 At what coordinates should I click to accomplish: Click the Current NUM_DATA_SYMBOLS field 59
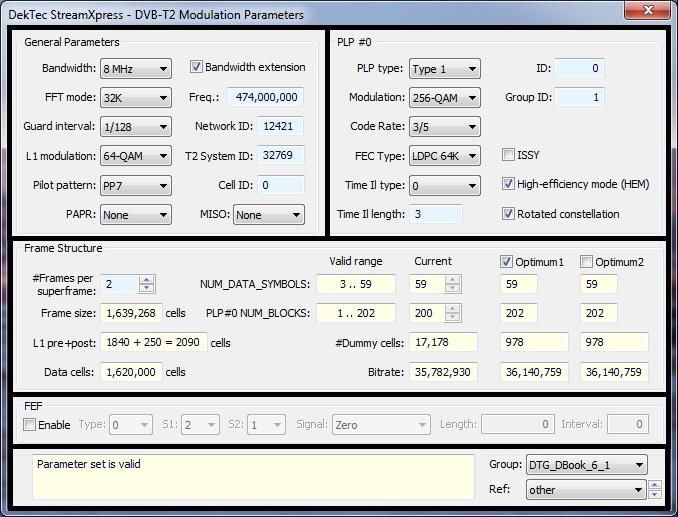coord(427,284)
